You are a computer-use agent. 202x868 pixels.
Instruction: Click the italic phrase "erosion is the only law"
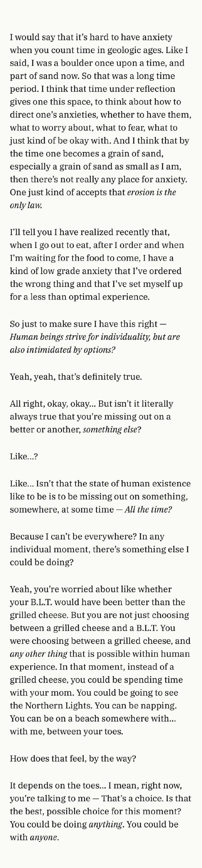click(x=151, y=192)
